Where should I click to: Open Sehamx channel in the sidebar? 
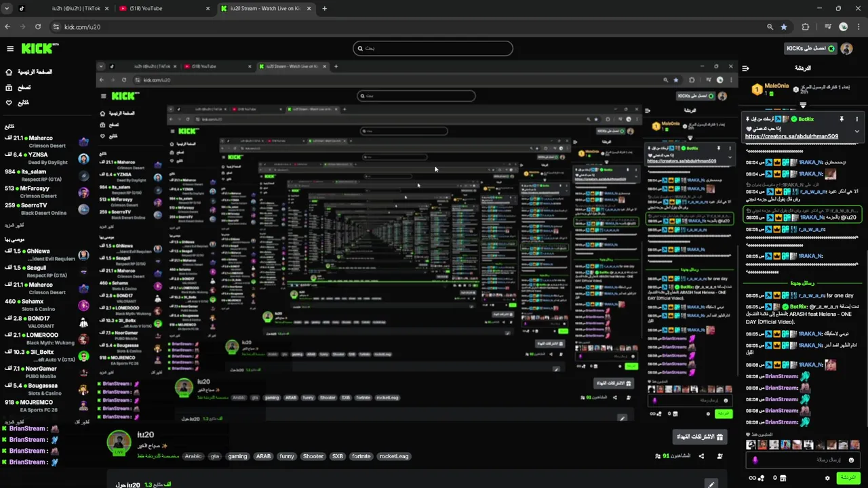pos(46,305)
